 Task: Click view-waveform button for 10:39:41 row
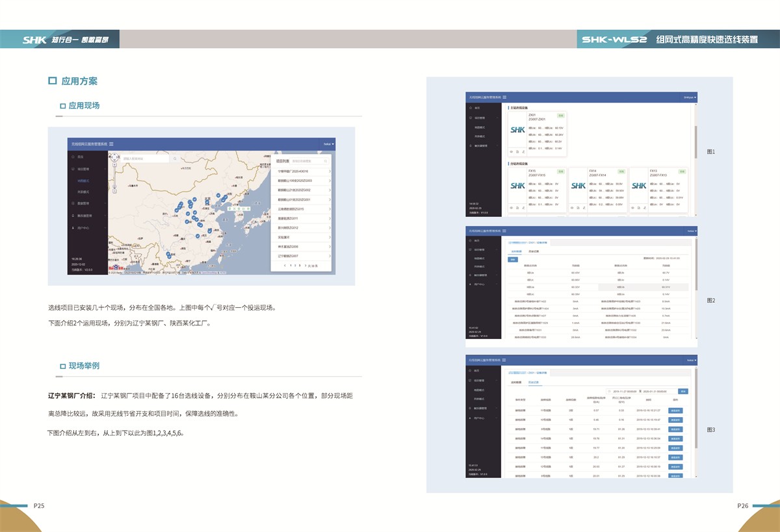pyautogui.click(x=675, y=429)
